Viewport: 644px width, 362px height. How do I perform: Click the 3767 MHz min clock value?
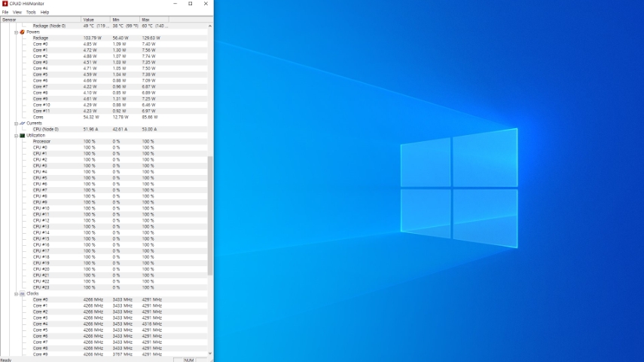tap(122, 354)
